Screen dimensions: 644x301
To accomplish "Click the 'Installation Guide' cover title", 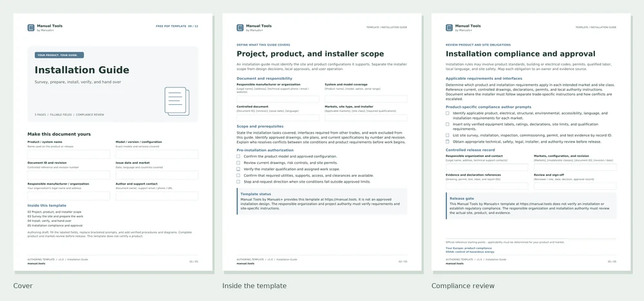I will pos(82,70).
